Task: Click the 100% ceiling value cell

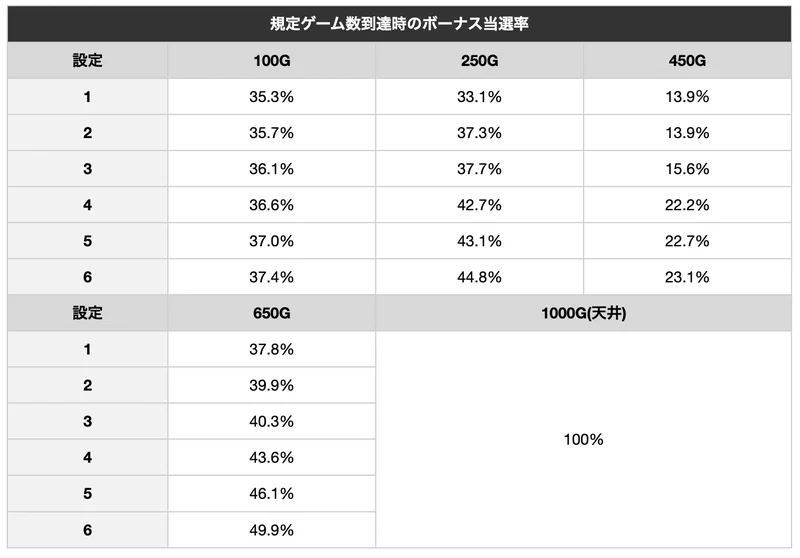Action: 584,440
